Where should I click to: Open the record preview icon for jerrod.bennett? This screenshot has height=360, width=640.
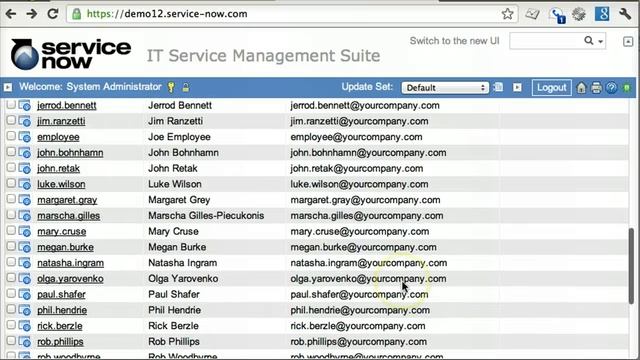click(x=24, y=105)
